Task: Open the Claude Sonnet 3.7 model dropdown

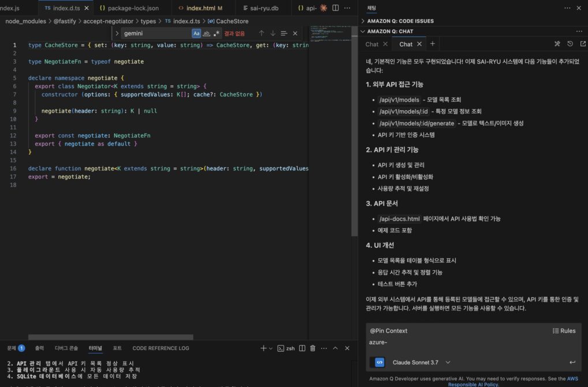Action: click(421, 362)
